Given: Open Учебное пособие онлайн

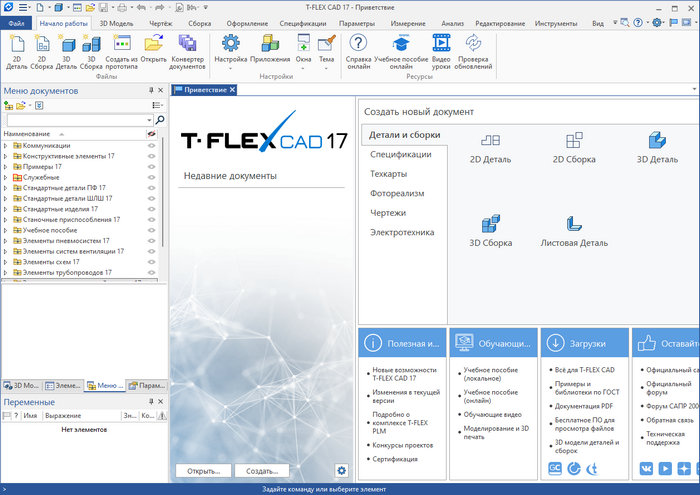Looking at the screenshot, I should click(401, 52).
